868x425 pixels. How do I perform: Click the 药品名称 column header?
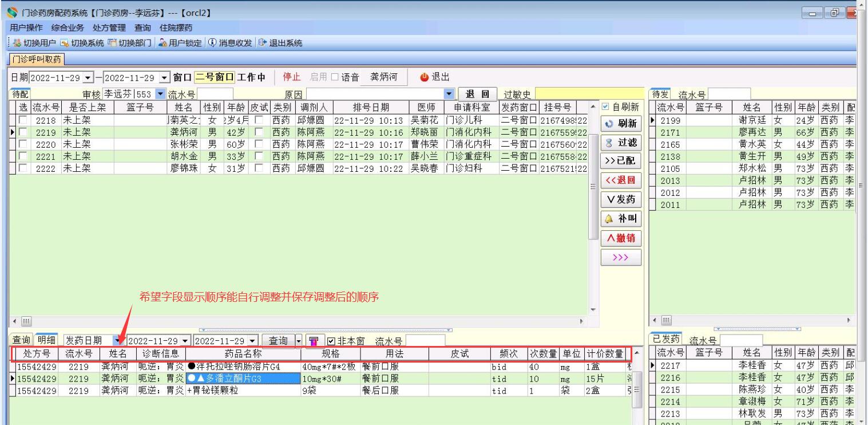pyautogui.click(x=243, y=353)
